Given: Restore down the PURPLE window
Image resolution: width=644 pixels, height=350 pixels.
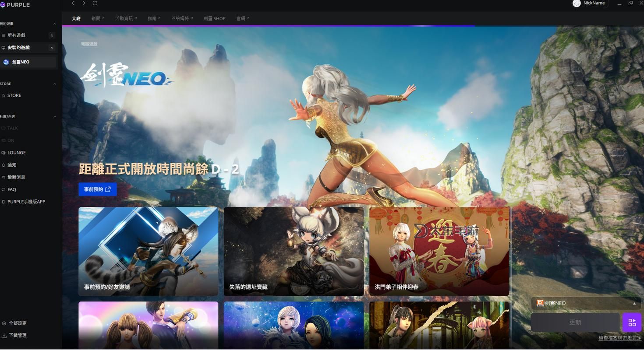Looking at the screenshot, I should (630, 3).
